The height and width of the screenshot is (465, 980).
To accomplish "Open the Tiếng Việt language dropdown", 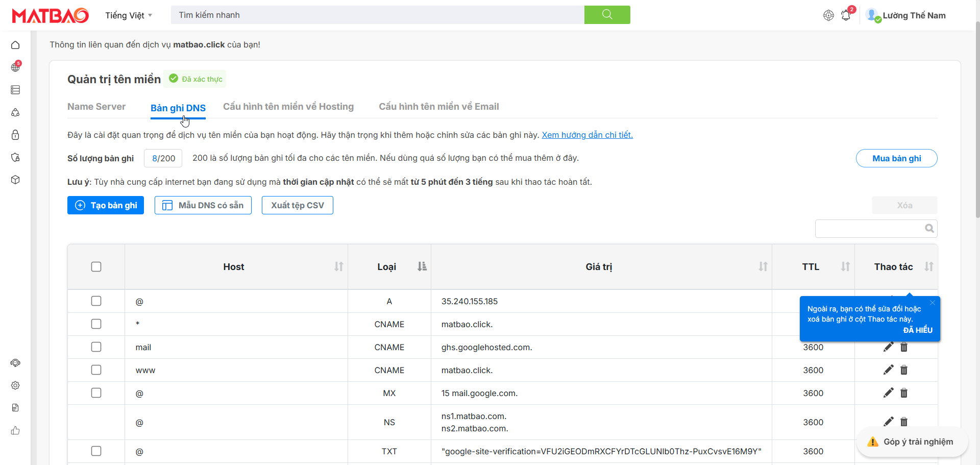I will 129,15.
